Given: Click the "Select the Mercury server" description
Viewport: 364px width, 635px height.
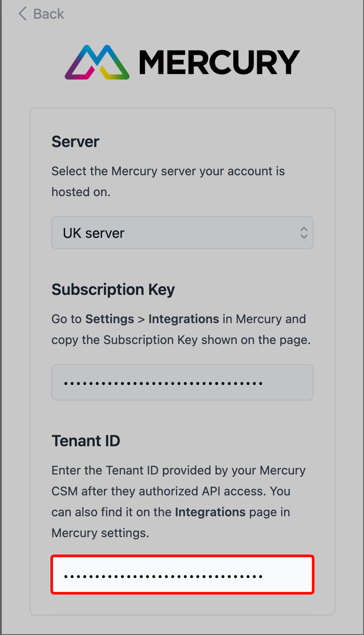Looking at the screenshot, I should (168, 171).
